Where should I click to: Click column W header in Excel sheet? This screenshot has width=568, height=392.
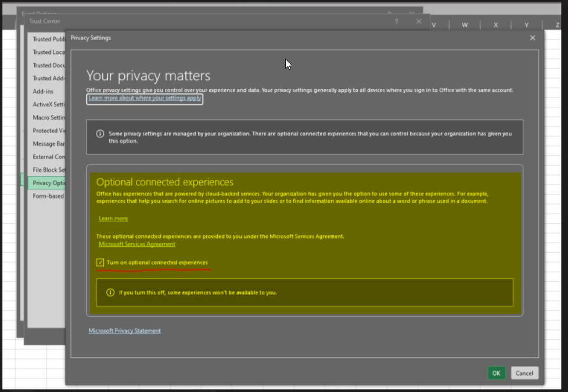(x=465, y=25)
